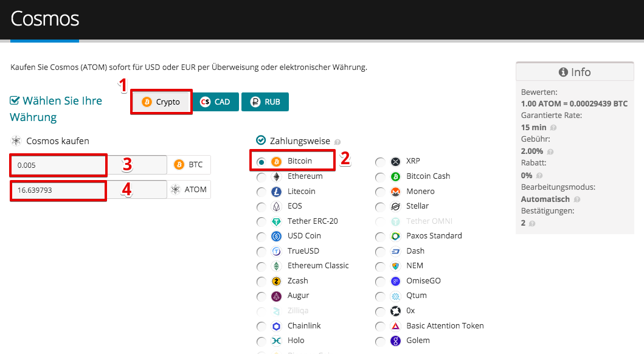Click the Holo logo icon
Image resolution: width=644 pixels, height=354 pixels.
(x=277, y=341)
